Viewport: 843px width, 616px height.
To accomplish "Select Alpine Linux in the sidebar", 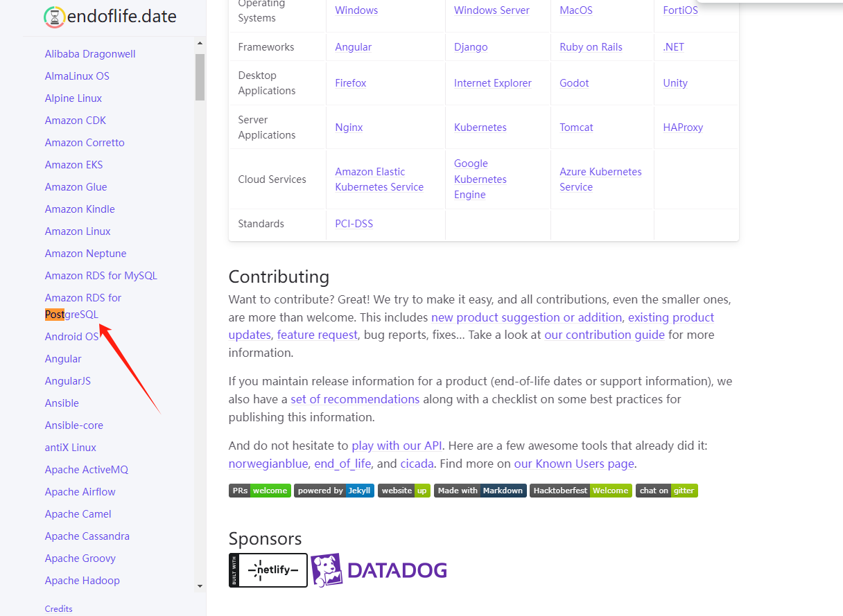I will pyautogui.click(x=73, y=98).
